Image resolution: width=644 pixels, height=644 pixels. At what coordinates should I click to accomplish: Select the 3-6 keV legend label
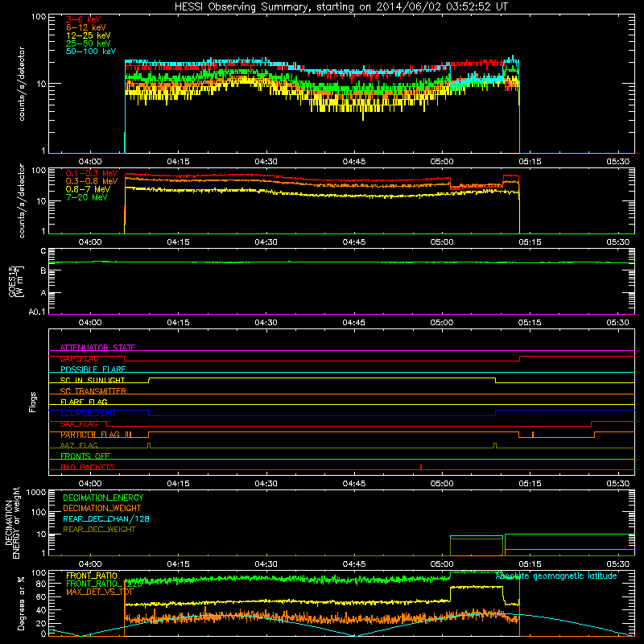coord(84,19)
